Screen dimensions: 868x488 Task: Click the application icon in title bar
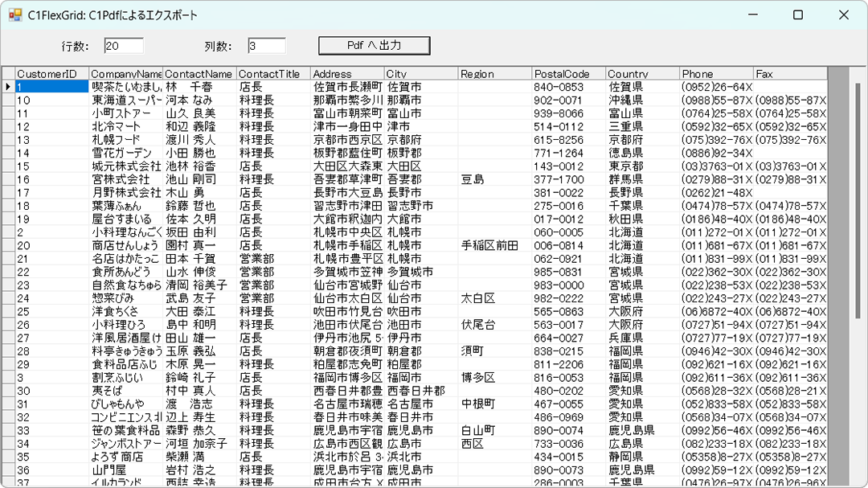[15, 15]
